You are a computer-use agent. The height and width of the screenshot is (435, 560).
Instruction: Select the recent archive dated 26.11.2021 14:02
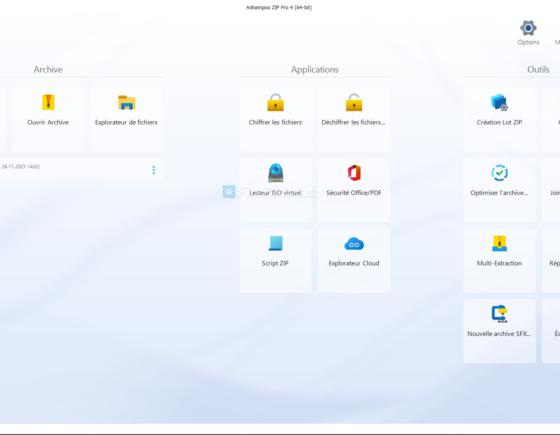pyautogui.click(x=81, y=169)
